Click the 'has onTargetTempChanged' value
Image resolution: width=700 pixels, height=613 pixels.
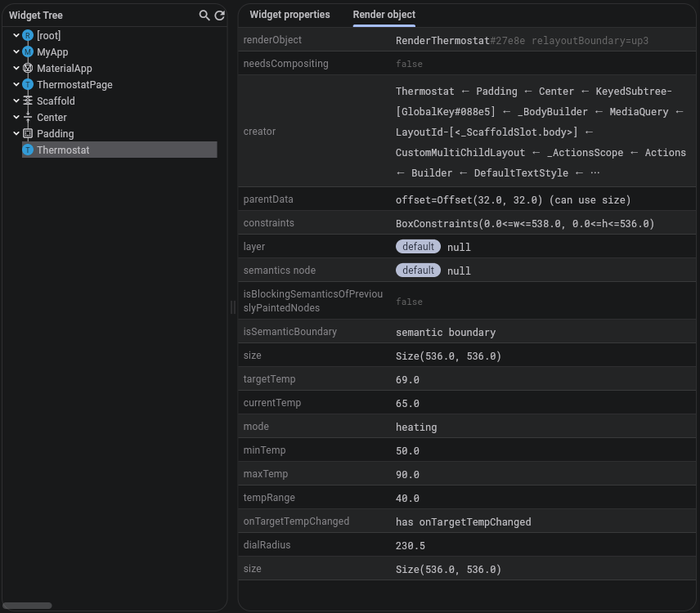pos(464,522)
